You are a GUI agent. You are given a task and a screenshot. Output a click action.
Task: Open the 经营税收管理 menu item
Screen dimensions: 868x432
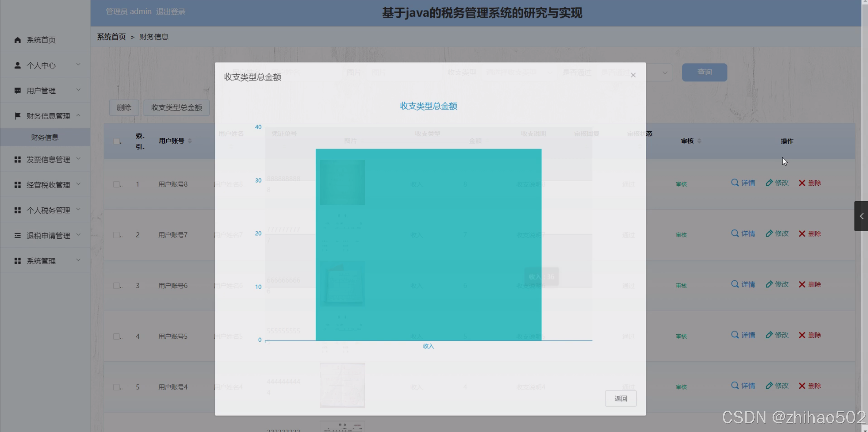[x=48, y=185]
